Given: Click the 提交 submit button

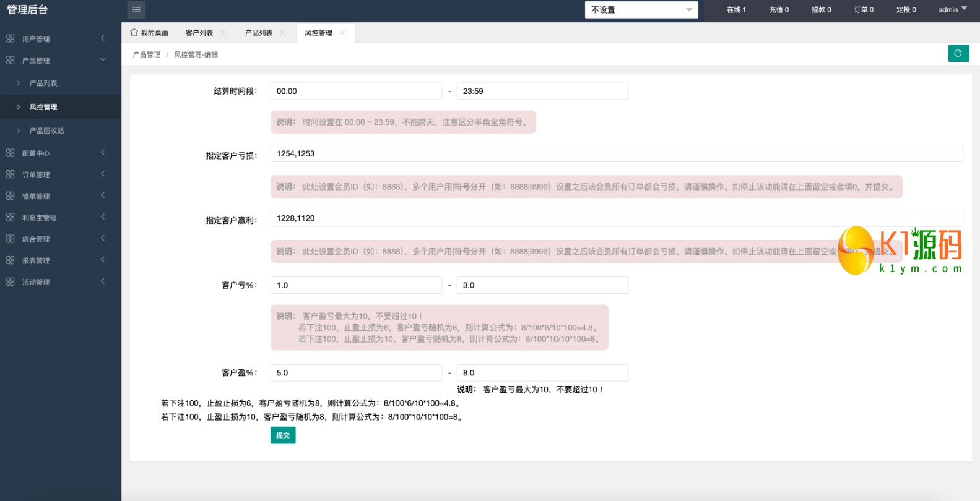Looking at the screenshot, I should click(283, 435).
